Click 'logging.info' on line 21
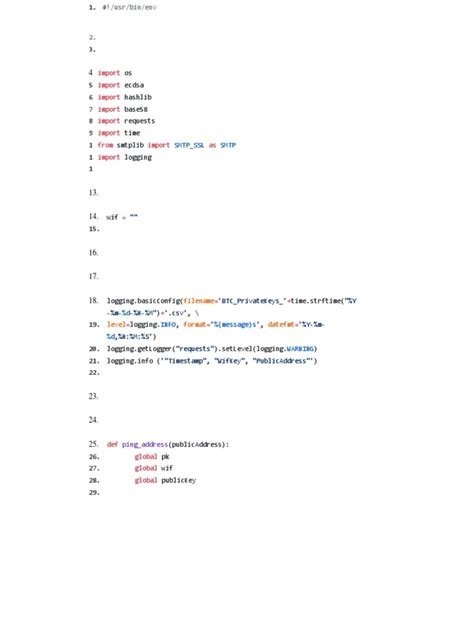This screenshot has width=474, height=632. (x=130, y=361)
